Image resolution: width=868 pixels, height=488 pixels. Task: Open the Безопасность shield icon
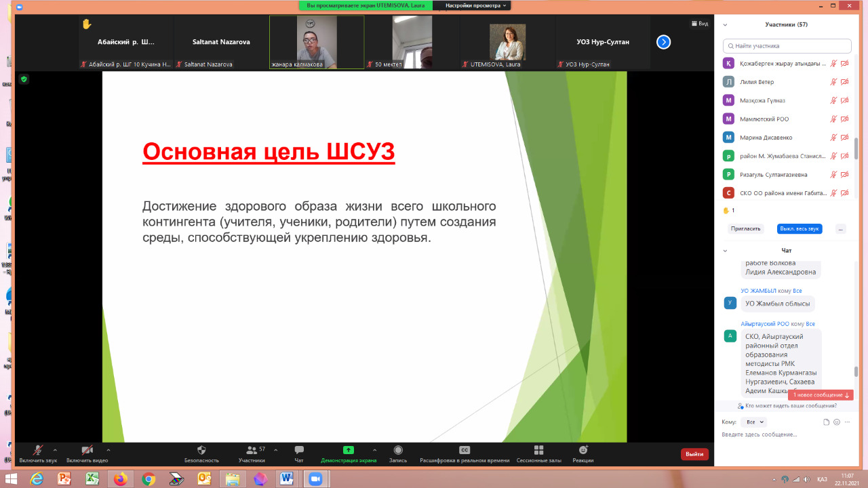point(201,450)
